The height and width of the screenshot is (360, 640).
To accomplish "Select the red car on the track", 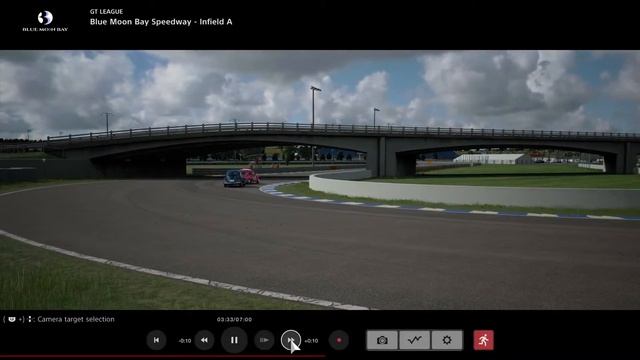I will 251,176.
